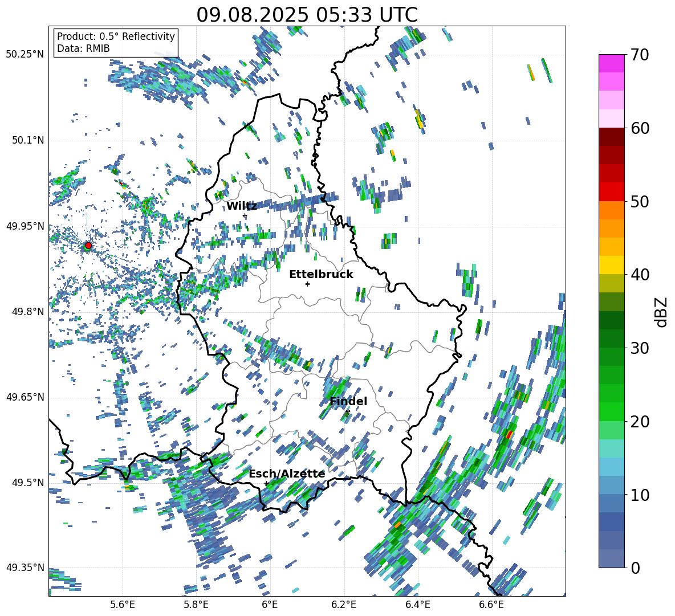Image resolution: width=675 pixels, height=616 pixels.
Task: Click the 6.4°E longitude label
Action: tap(417, 605)
